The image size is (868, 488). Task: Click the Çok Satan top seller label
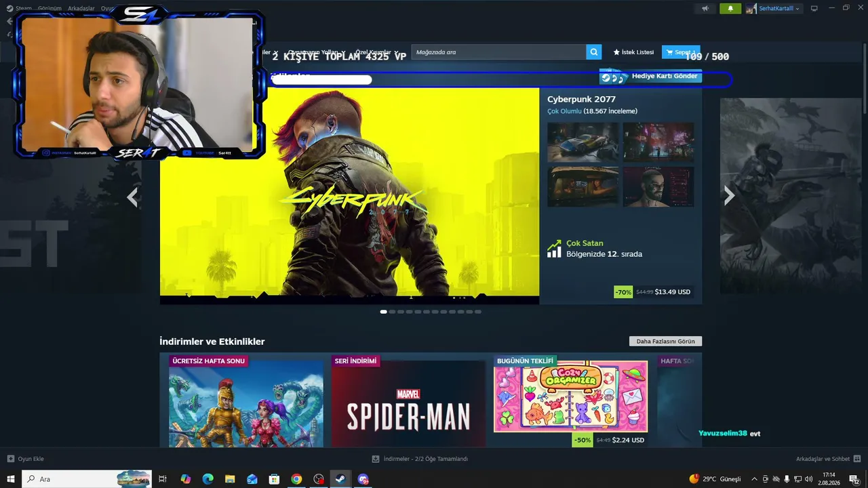[x=585, y=243]
